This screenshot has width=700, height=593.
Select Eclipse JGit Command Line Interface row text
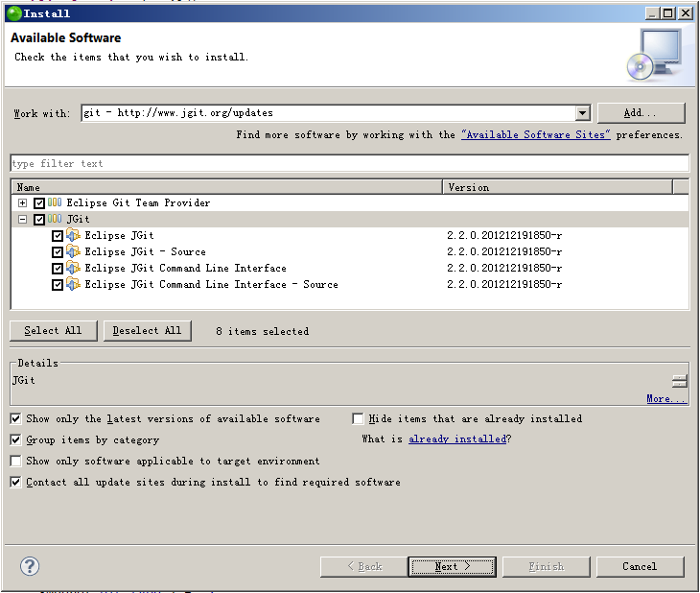pos(186,268)
